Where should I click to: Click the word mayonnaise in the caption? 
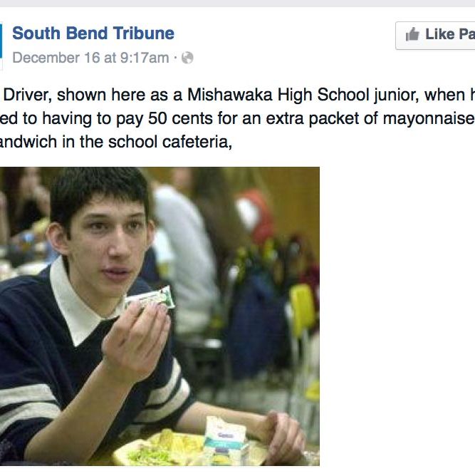click(429, 118)
